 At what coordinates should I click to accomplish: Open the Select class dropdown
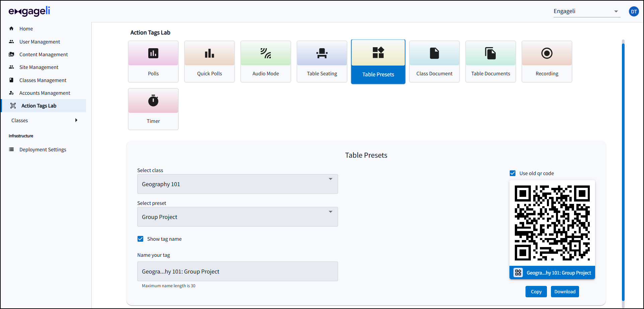coord(238,184)
